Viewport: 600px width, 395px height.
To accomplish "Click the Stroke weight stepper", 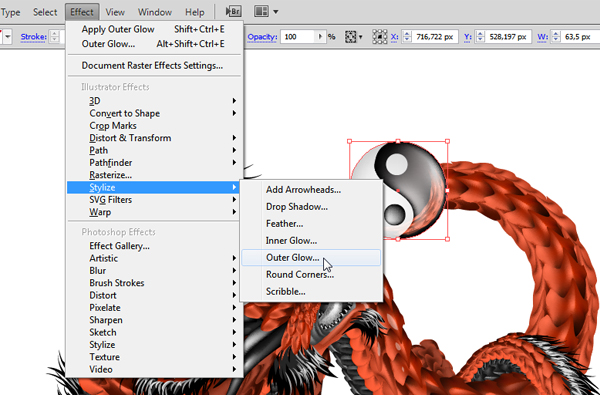I will pyautogui.click(x=54, y=37).
